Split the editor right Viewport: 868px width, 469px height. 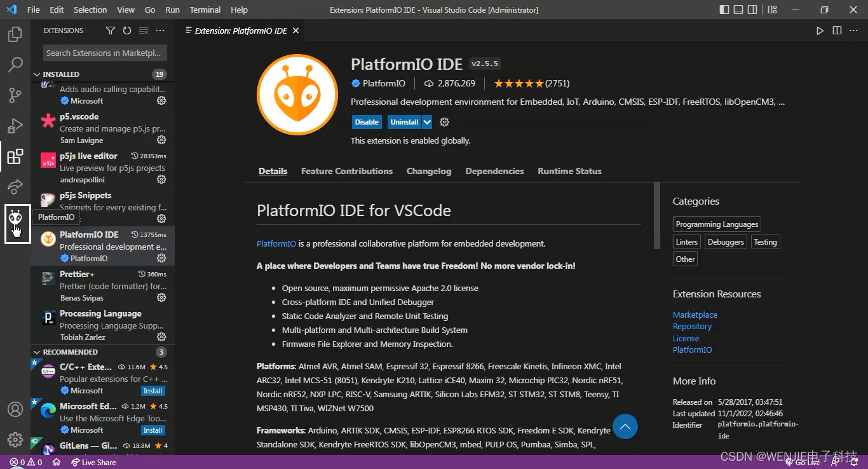pyautogui.click(x=837, y=31)
